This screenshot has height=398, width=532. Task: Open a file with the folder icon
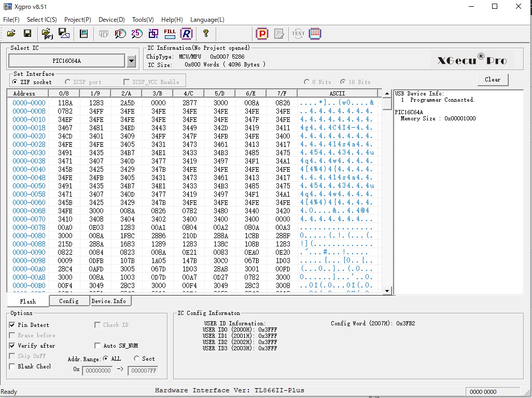(11, 33)
